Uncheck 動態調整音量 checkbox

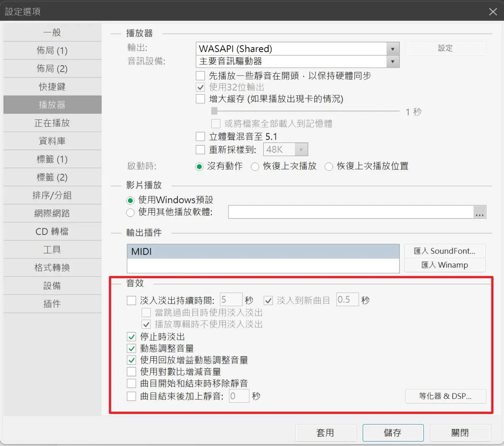(x=131, y=348)
